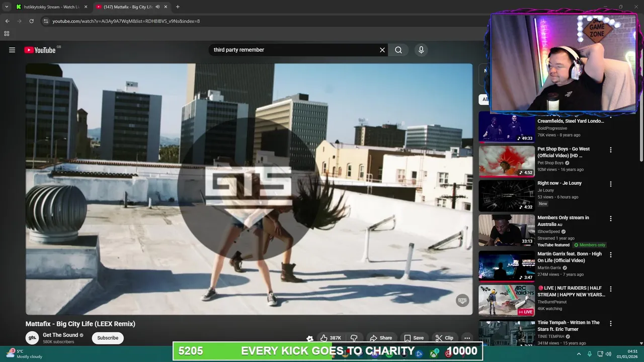Open the Get The Sound channel name link
Image resolution: width=644 pixels, height=362 pixels.
pyautogui.click(x=60, y=335)
